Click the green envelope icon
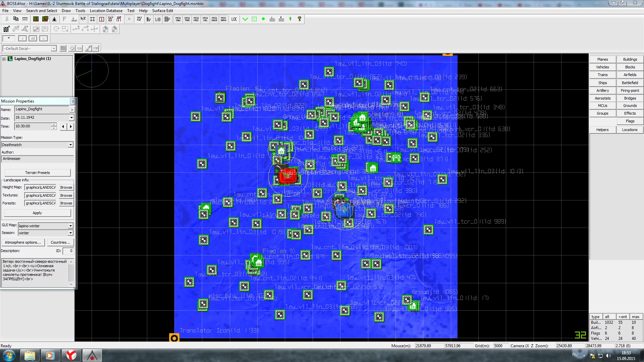The height and width of the screenshot is (362, 644). coord(254,19)
